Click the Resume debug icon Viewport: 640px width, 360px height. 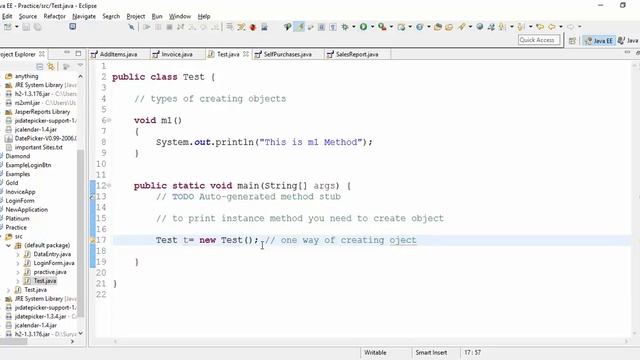tap(147, 27)
